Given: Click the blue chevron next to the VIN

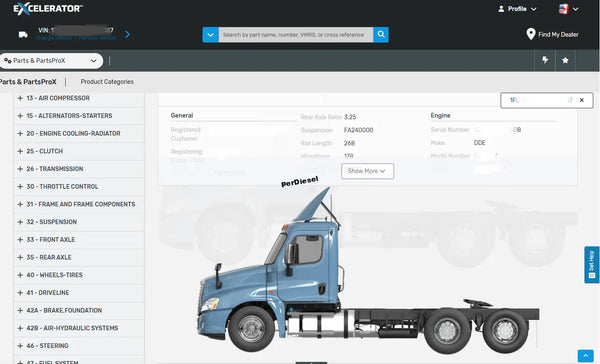Looking at the screenshot, I should point(127,35).
